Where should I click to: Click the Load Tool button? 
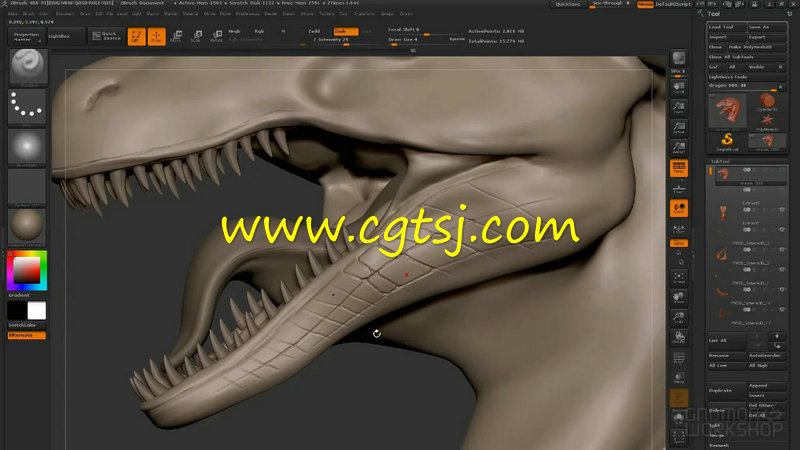tap(727, 27)
